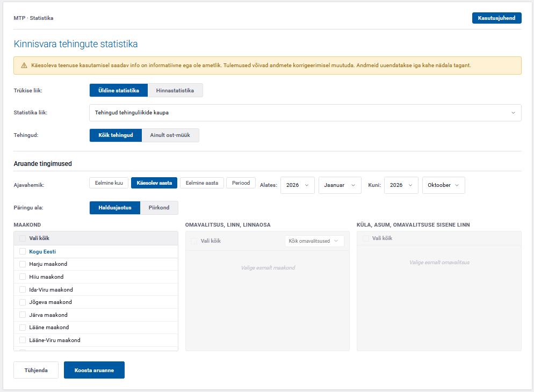Check the Kogu Eesti checkbox
The image size is (534, 392).
[x=23, y=251]
